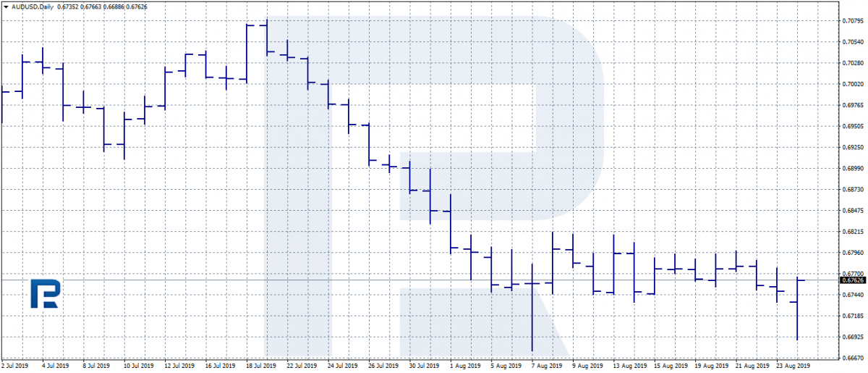
Task: Click the 23 Aug 2019 date label
Action: click(793, 366)
